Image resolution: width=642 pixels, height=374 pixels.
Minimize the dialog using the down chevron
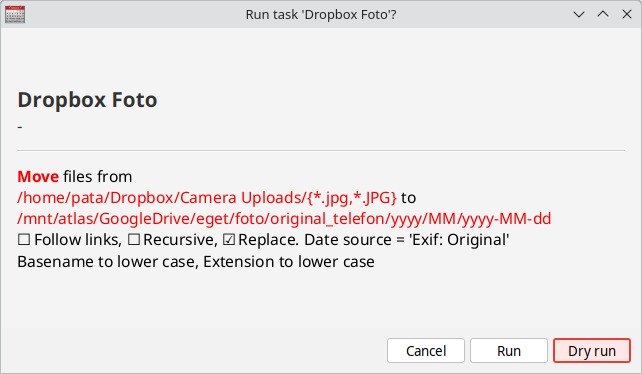coord(579,14)
